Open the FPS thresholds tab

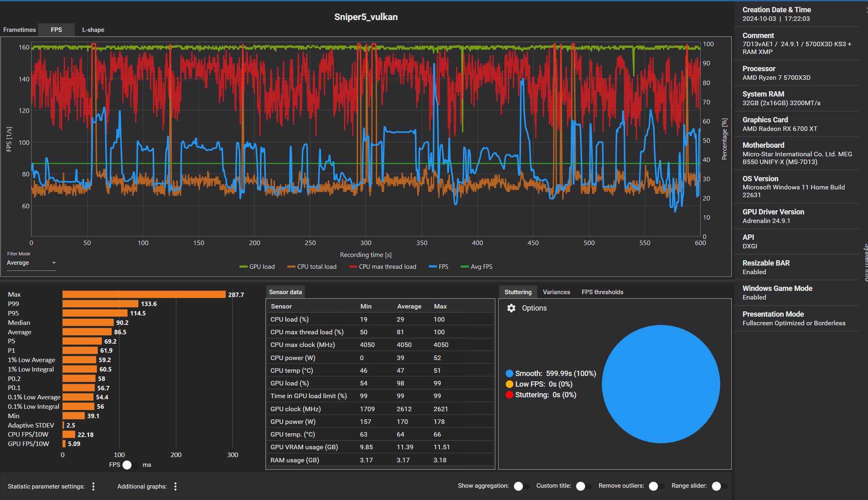[x=602, y=292]
